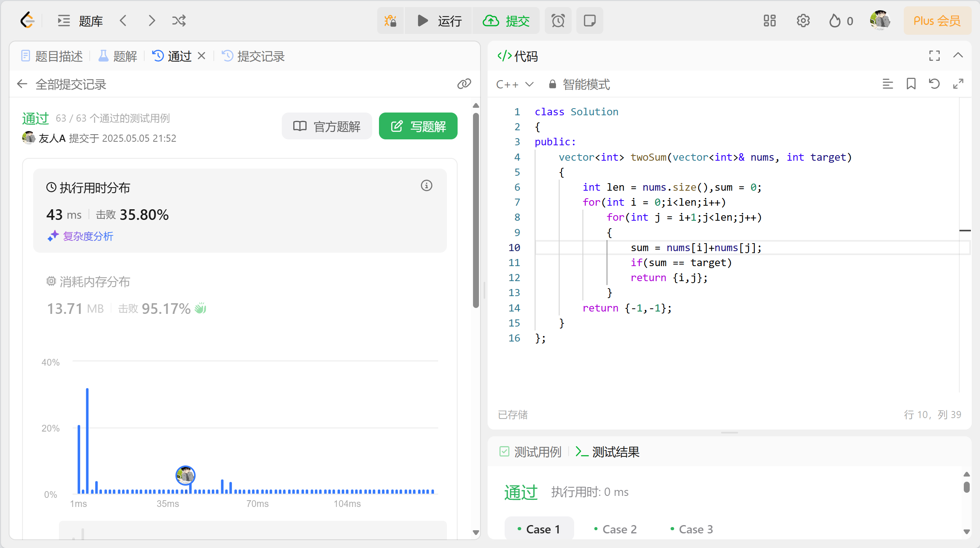Open the C++ language dropdown

[x=514, y=84]
